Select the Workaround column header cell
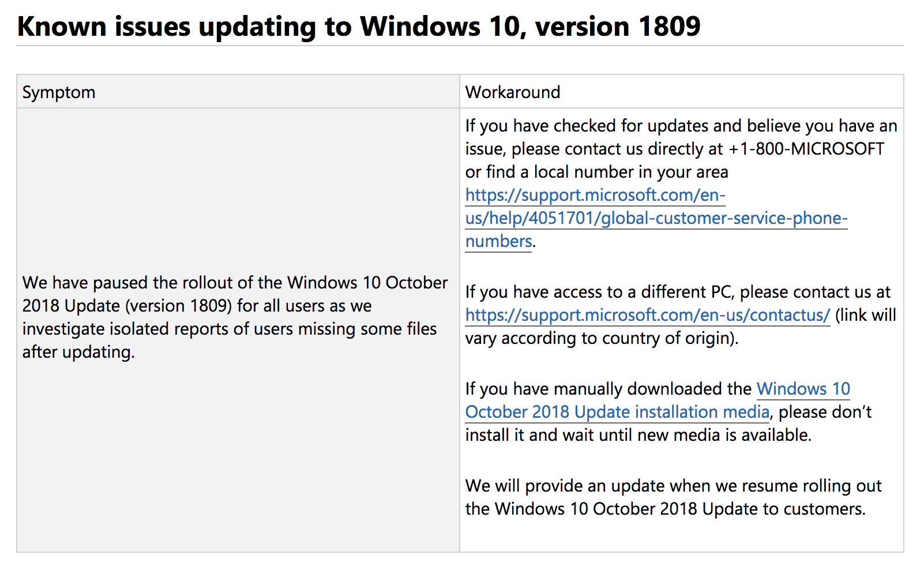 (682, 92)
